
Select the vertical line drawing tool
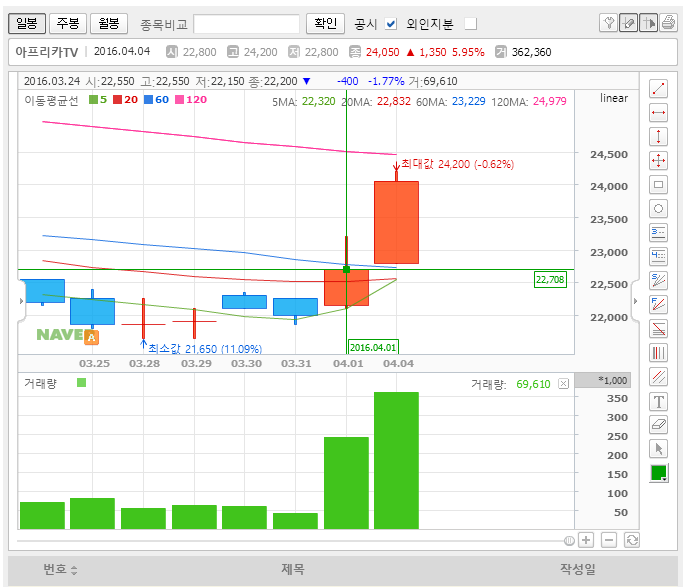(x=658, y=137)
